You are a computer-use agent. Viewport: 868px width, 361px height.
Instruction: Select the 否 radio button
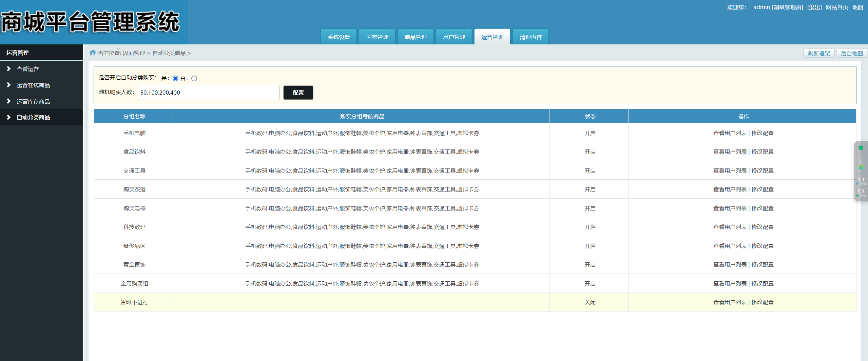tap(194, 79)
